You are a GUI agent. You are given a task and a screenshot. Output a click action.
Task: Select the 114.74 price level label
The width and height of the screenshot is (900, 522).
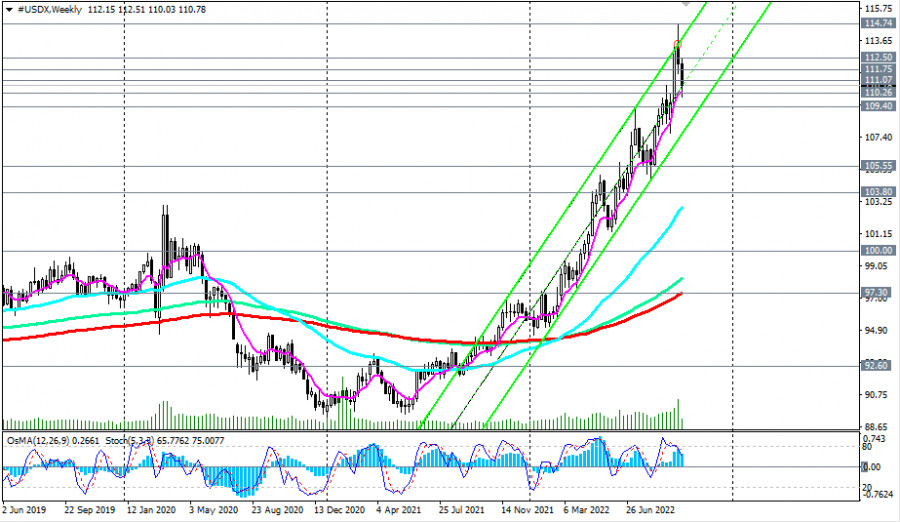(x=878, y=23)
